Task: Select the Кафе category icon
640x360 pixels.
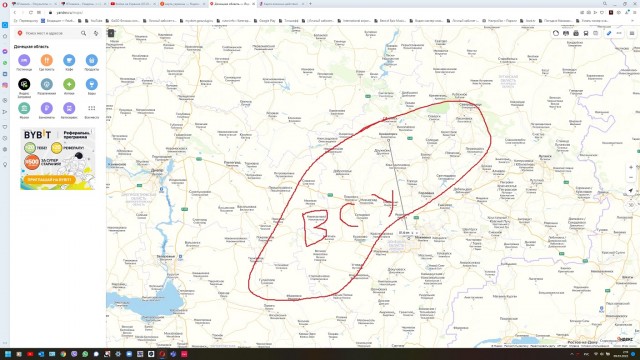Action: pos(69,60)
